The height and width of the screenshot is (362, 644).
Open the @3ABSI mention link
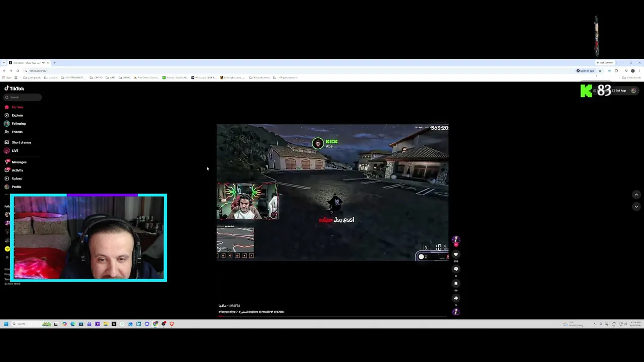[x=279, y=312]
